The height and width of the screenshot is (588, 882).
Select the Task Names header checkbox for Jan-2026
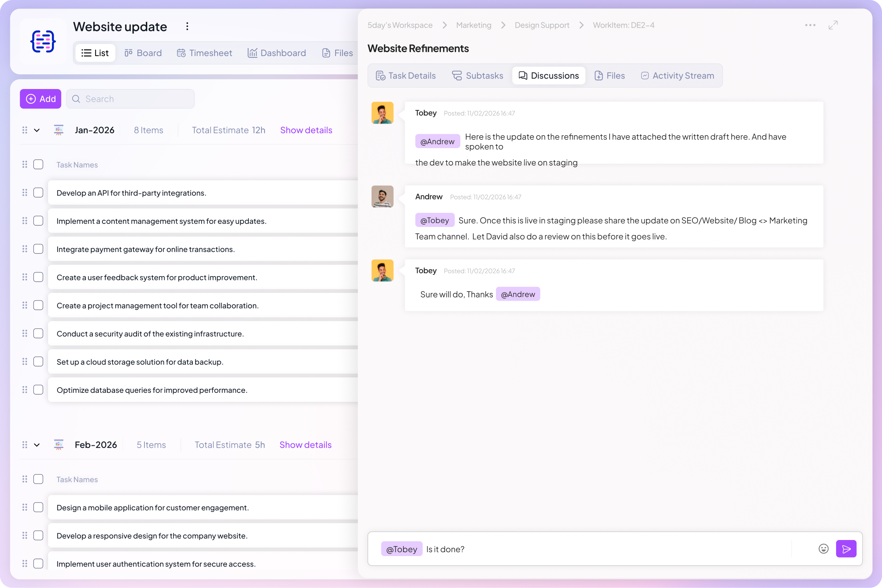pyautogui.click(x=38, y=164)
